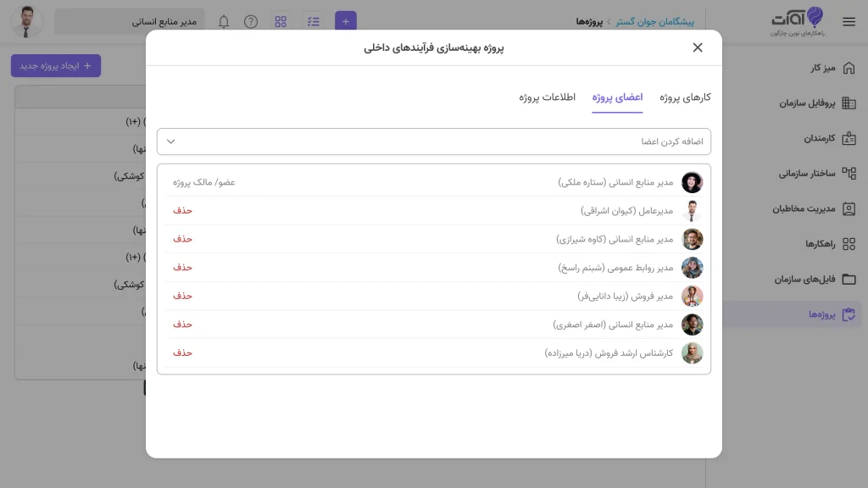Click the ایجاد پروژه جدید button
868x488 pixels.
pyautogui.click(x=56, y=66)
